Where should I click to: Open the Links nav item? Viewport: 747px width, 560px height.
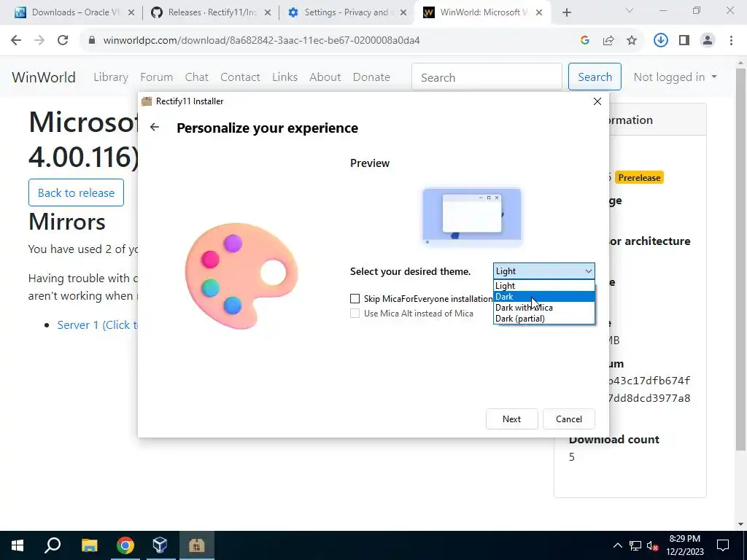tap(285, 77)
